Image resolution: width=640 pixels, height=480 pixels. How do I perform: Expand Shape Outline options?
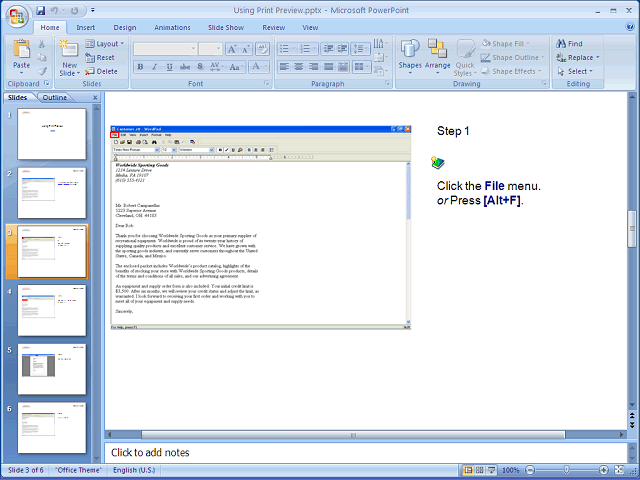point(513,58)
